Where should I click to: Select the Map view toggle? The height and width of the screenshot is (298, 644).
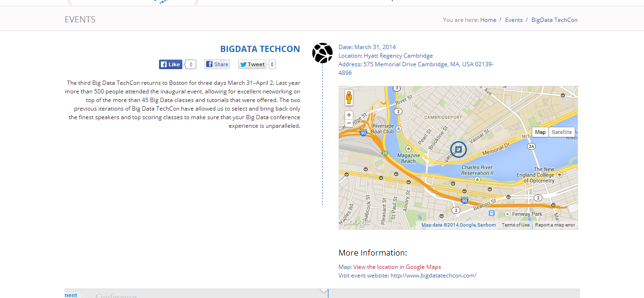(540, 132)
